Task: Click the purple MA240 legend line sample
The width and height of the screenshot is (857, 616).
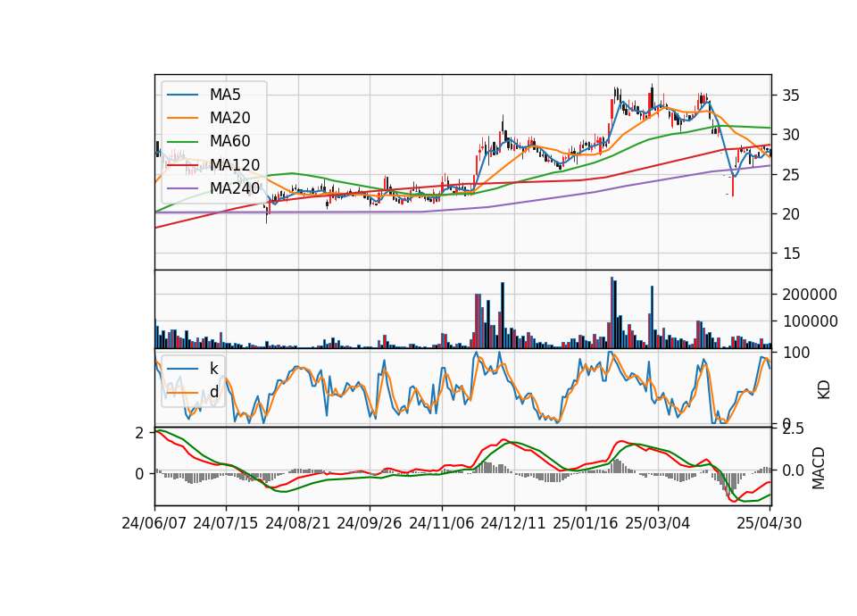Action: pos(182,188)
